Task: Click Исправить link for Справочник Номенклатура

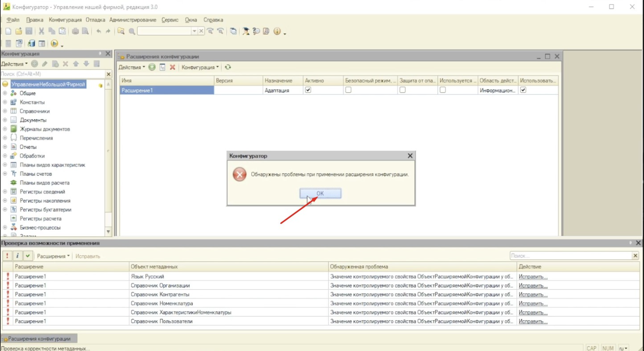Action: tap(533, 303)
